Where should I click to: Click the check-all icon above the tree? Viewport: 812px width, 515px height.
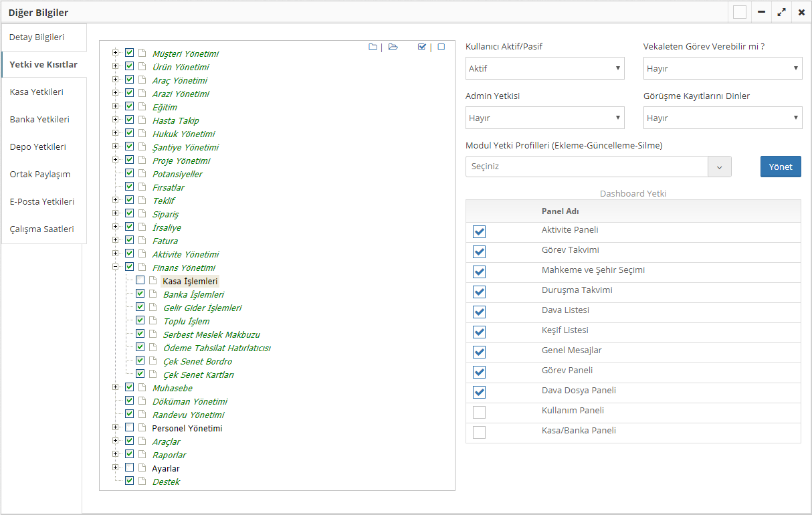coord(421,47)
